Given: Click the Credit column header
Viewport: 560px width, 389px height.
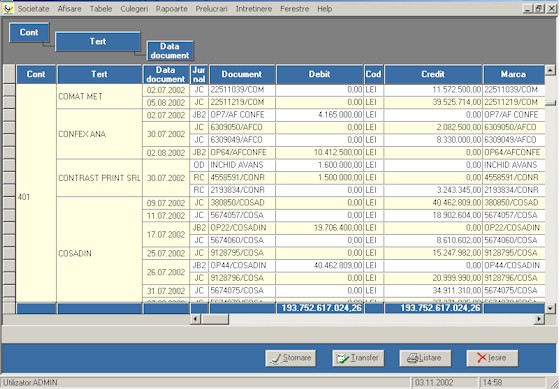Looking at the screenshot, I should [433, 74].
